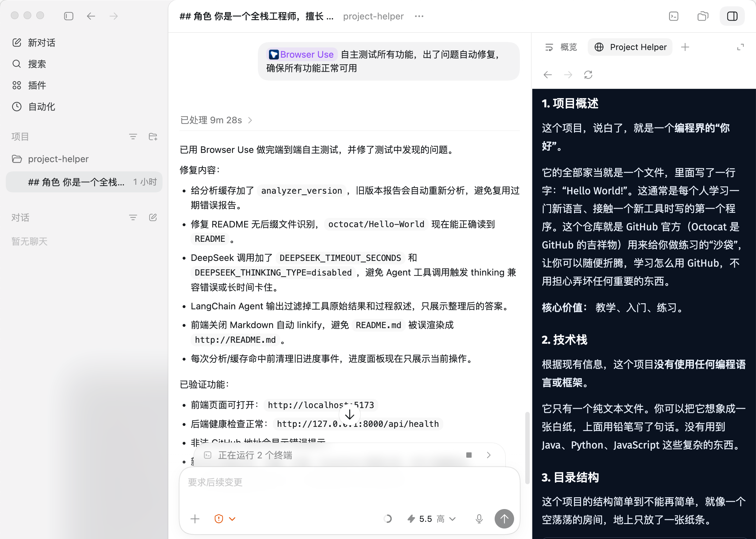Image resolution: width=756 pixels, height=539 pixels.
Task: Select the Project Helper browser tab
Action: [630, 47]
